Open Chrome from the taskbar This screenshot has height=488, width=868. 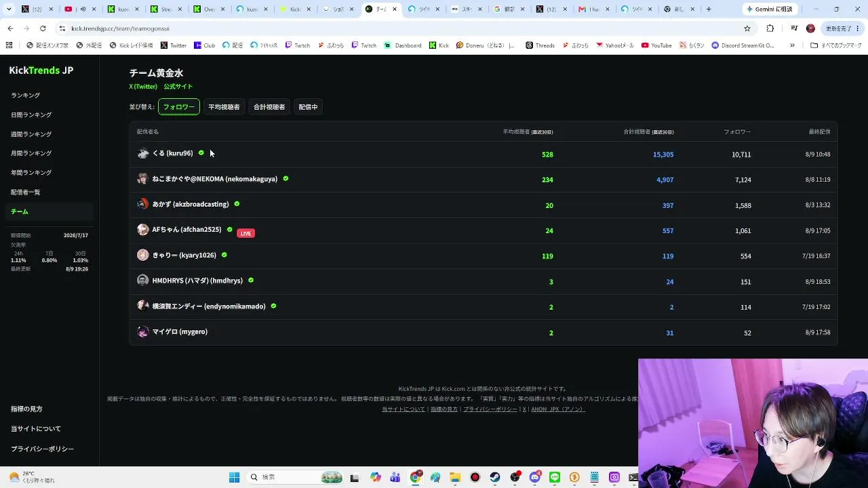(416, 477)
